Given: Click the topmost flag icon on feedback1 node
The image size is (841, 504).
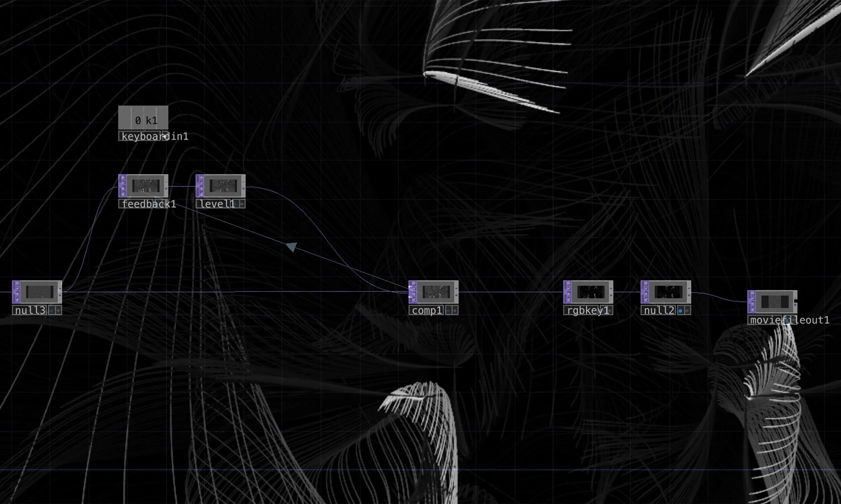Looking at the screenshot, I should click(124, 178).
